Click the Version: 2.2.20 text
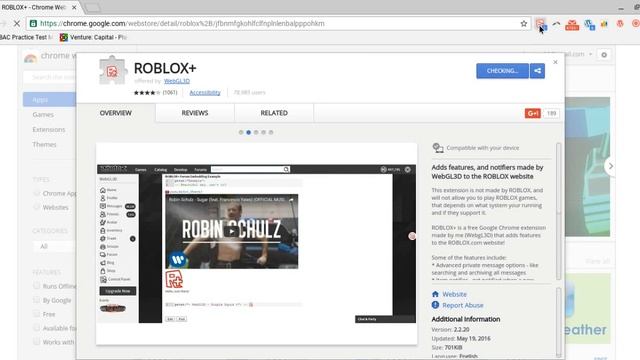Viewport: 640px width, 360px height. 450,329
